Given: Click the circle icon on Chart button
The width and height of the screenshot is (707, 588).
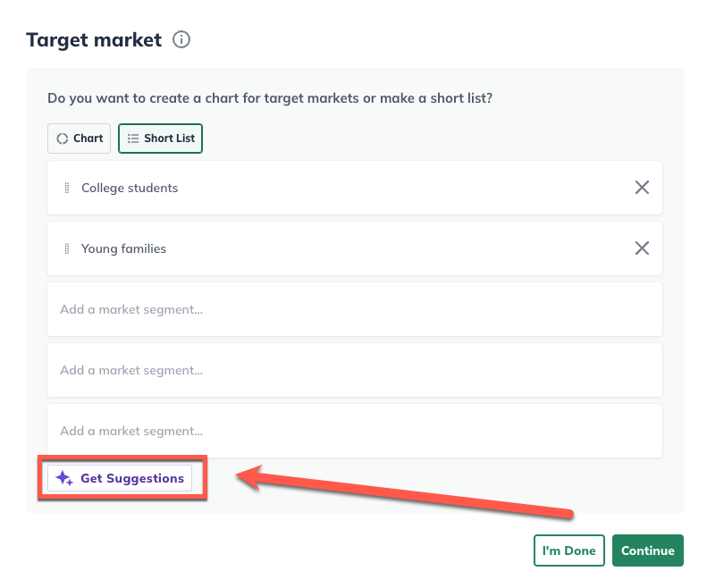Looking at the screenshot, I should [x=63, y=139].
